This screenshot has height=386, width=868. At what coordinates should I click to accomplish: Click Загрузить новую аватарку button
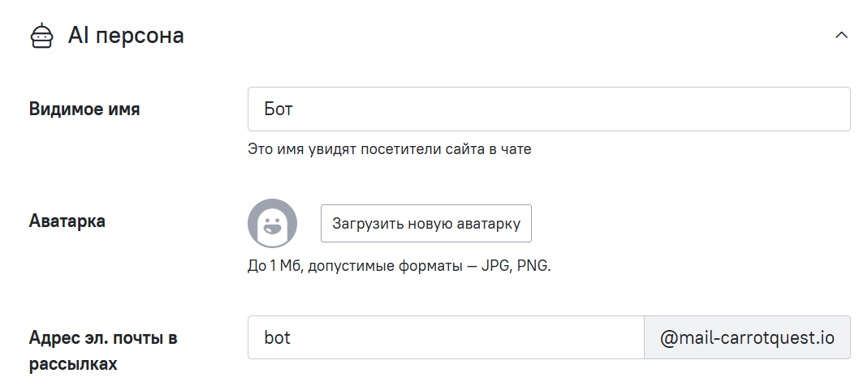(x=426, y=224)
